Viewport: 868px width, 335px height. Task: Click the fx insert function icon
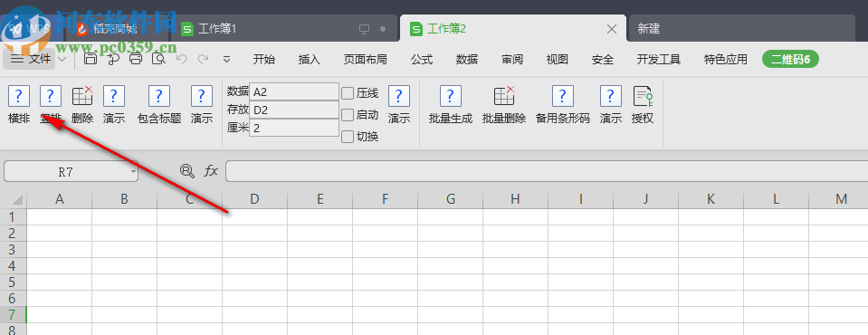click(211, 171)
